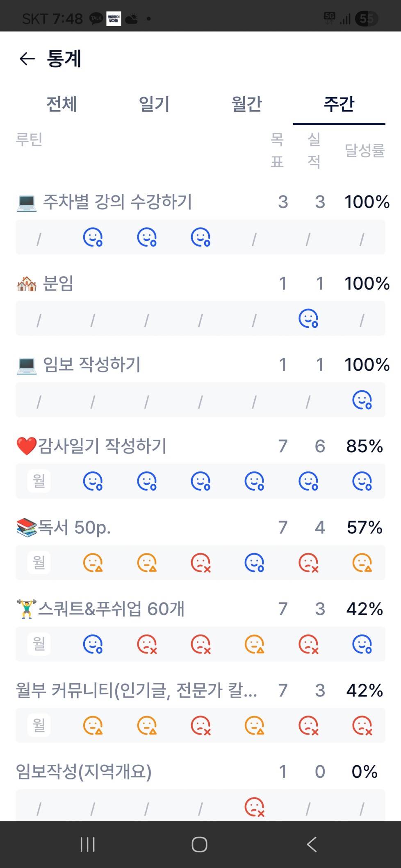Tap heart icon beside 감사일기 작성하기
Image resolution: width=401 pixels, height=868 pixels.
click(x=26, y=446)
